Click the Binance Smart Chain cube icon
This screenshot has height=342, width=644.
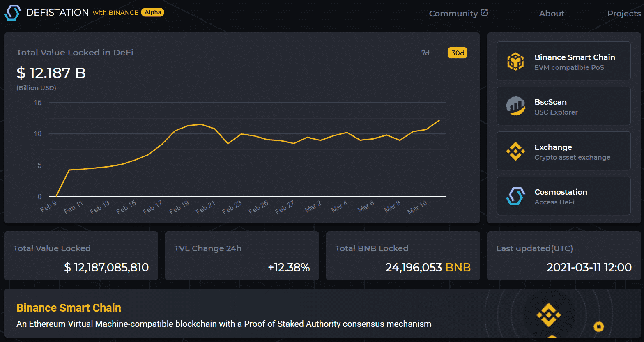coord(515,62)
